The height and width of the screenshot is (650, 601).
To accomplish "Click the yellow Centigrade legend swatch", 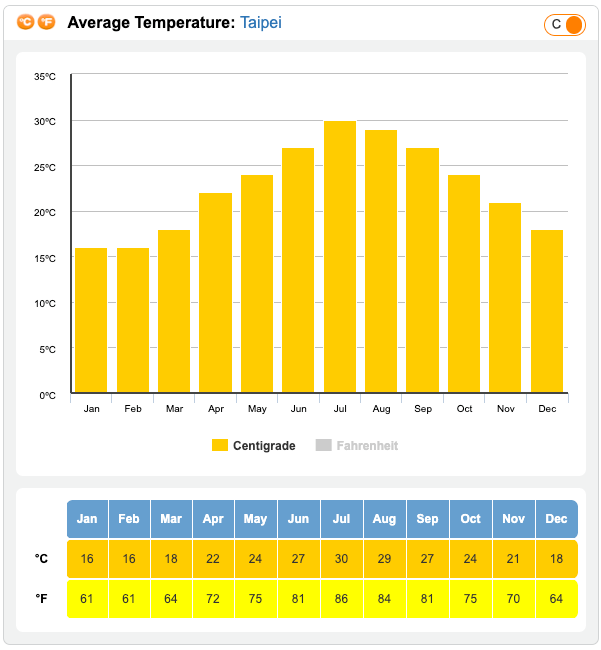I will (x=220, y=445).
